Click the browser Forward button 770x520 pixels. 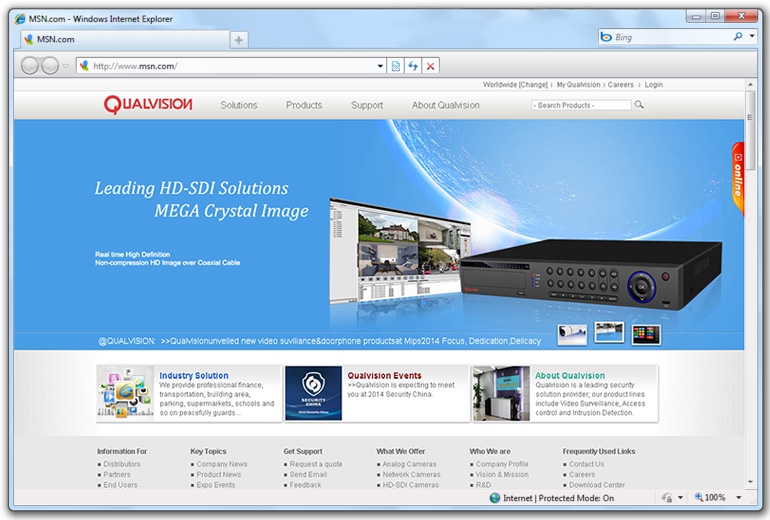click(x=50, y=65)
